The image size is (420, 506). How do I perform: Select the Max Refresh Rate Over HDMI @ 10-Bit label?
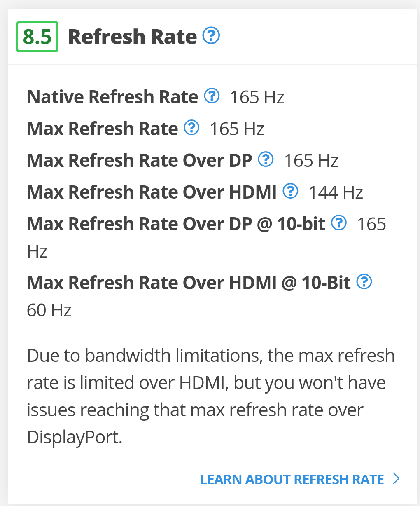click(x=189, y=283)
